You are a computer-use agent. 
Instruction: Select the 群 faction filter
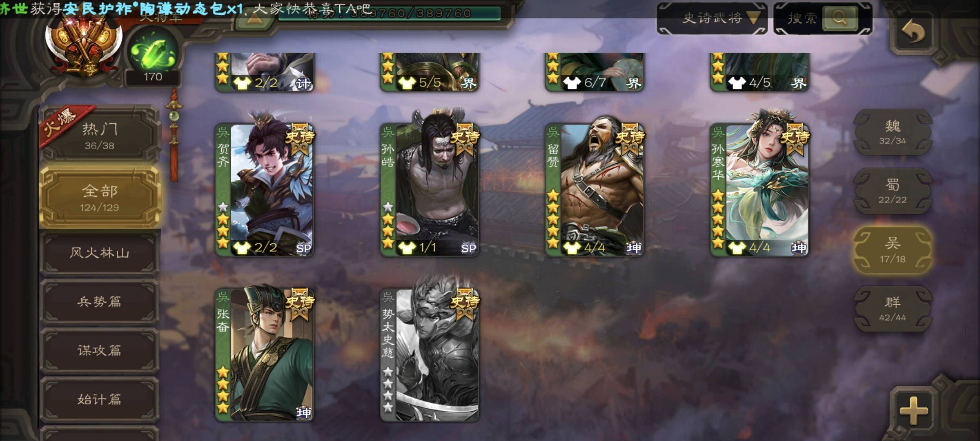(x=893, y=309)
